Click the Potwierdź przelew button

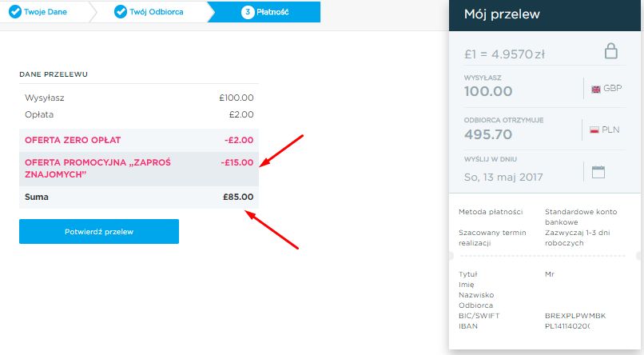coord(99,231)
